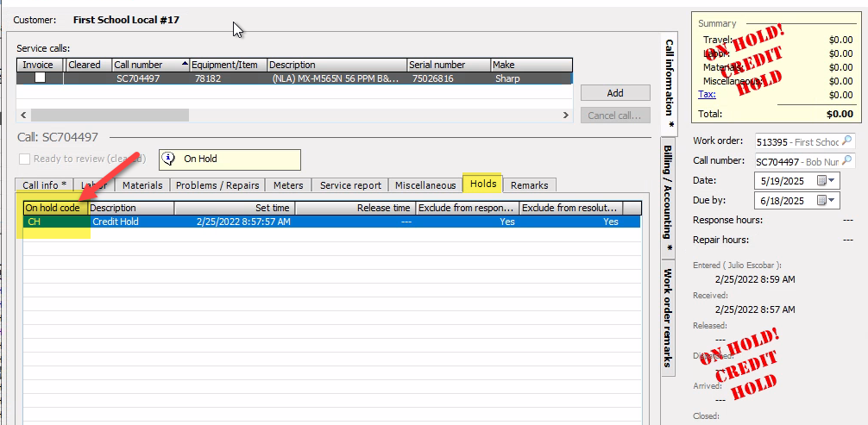The height and width of the screenshot is (425, 868).
Task: Click serial number 75026816 cell
Action: [x=449, y=78]
